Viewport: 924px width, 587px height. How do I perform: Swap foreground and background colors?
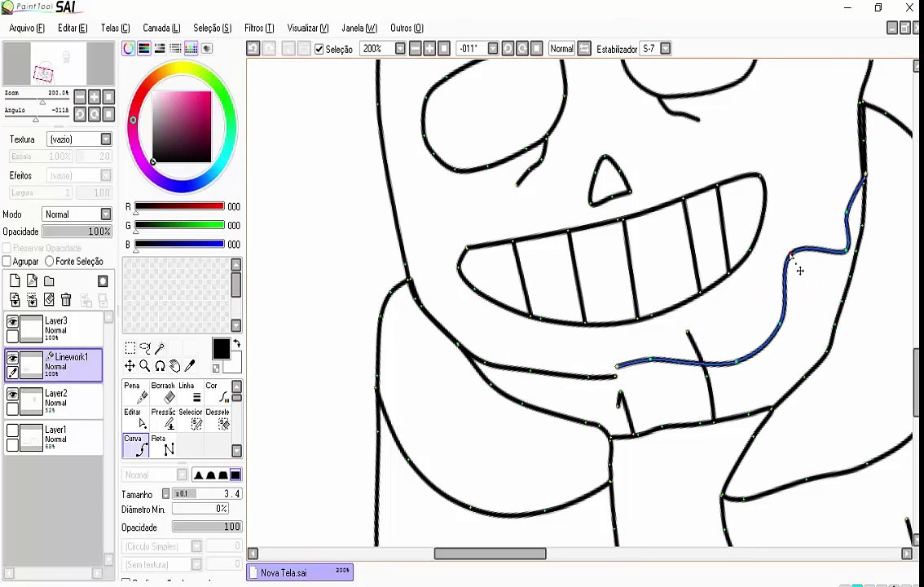(237, 343)
